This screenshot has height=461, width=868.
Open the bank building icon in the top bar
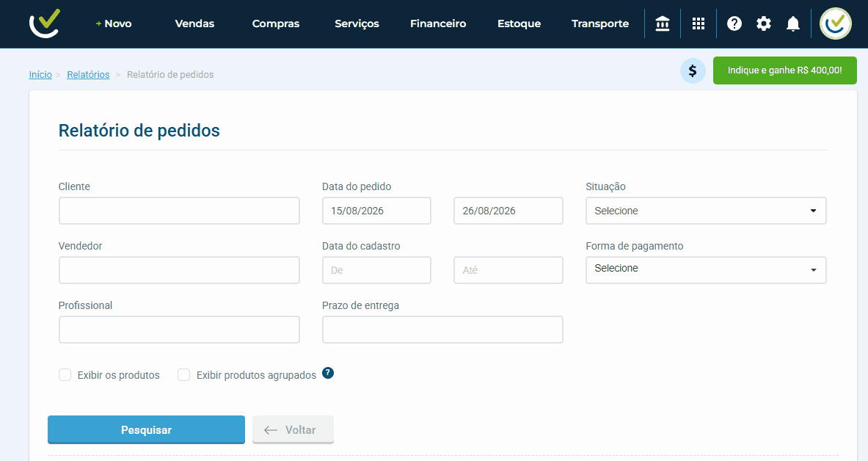click(x=662, y=23)
